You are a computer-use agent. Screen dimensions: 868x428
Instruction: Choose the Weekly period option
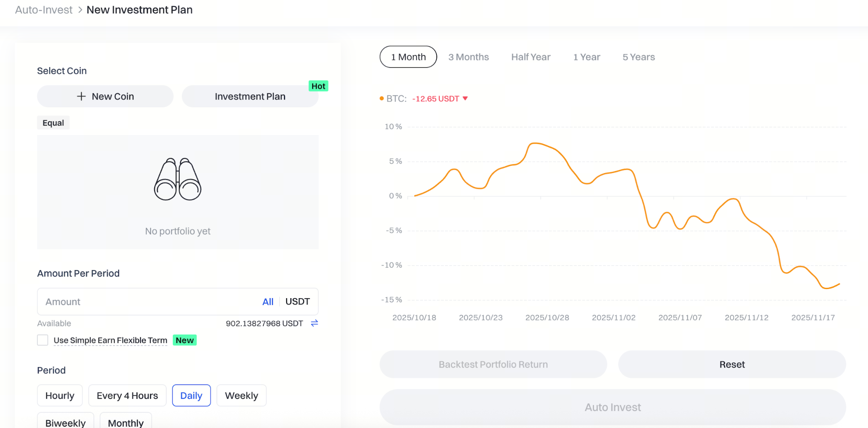pos(241,395)
